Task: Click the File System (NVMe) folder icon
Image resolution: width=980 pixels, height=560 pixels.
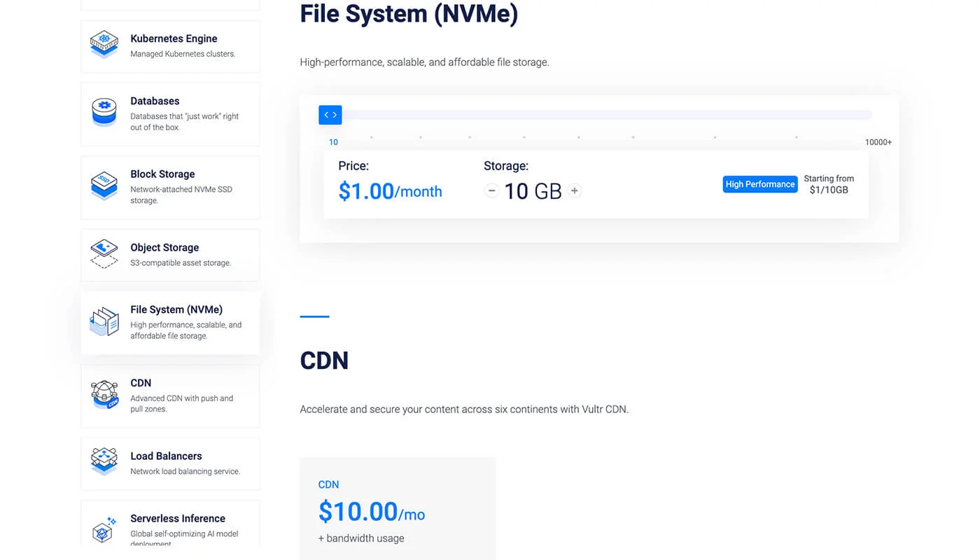Action: coord(104,322)
